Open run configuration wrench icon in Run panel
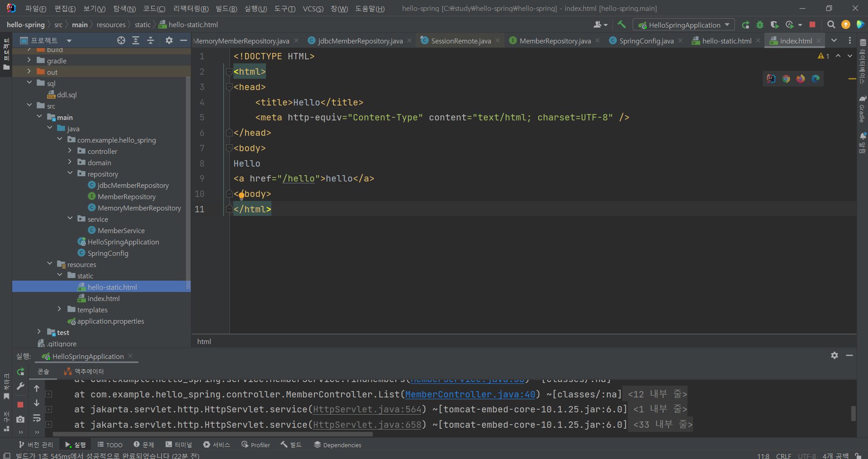Image resolution: width=868 pixels, height=459 pixels. tap(20, 386)
